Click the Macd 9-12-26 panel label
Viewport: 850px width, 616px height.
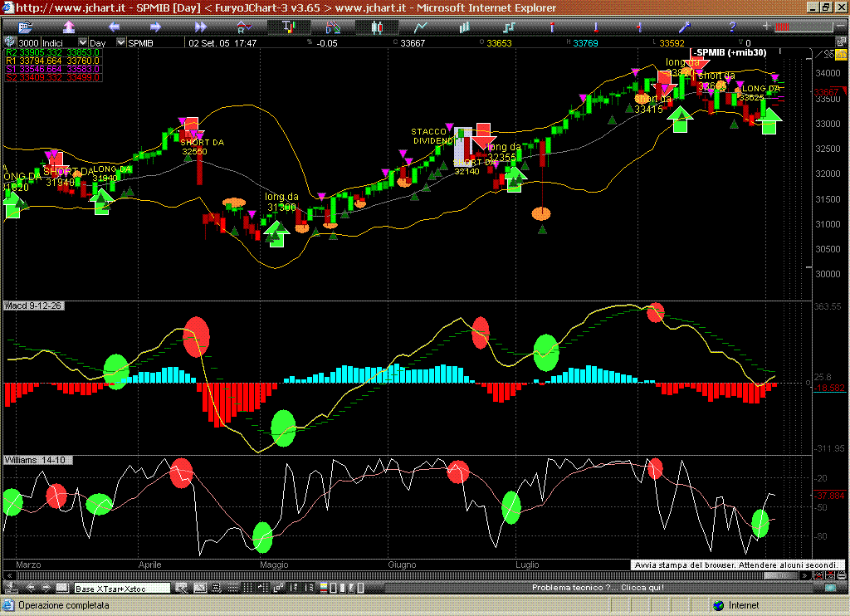[x=34, y=306]
